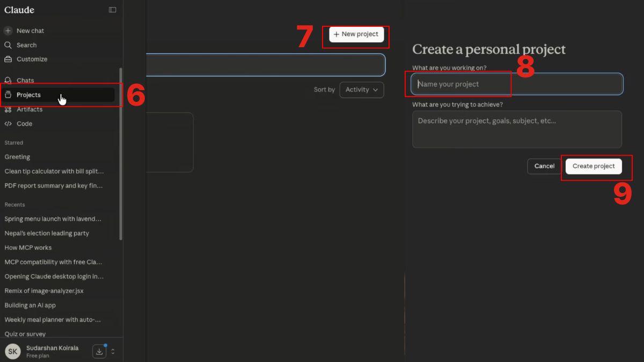Focus the Name your project field
Image resolution: width=644 pixels, height=362 pixels.
[517, 84]
